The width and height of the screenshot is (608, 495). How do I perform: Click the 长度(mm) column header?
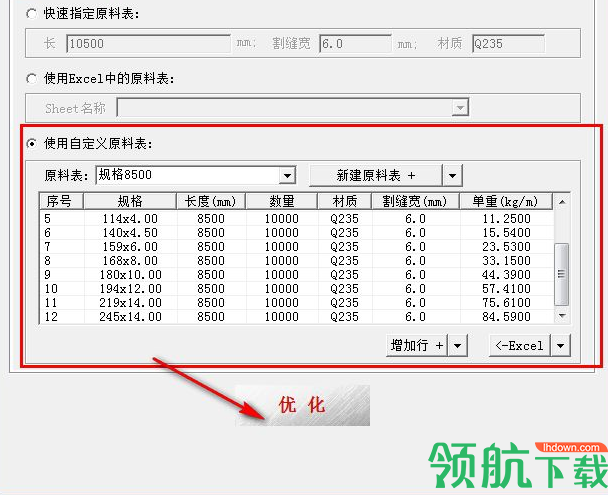click(211, 202)
